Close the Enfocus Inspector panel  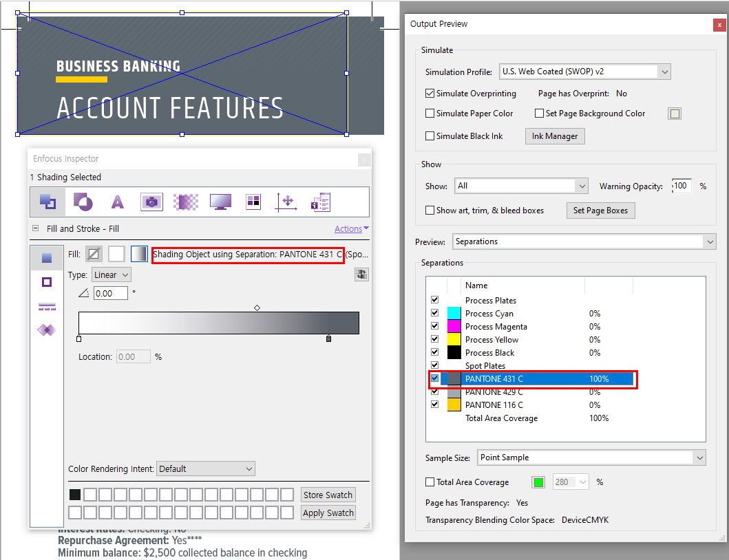365,160
